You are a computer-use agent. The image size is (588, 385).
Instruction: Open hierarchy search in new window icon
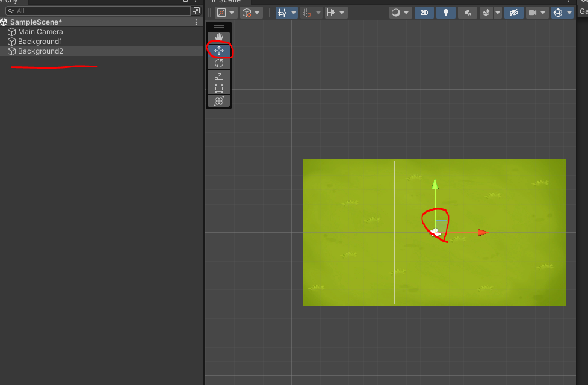click(196, 11)
